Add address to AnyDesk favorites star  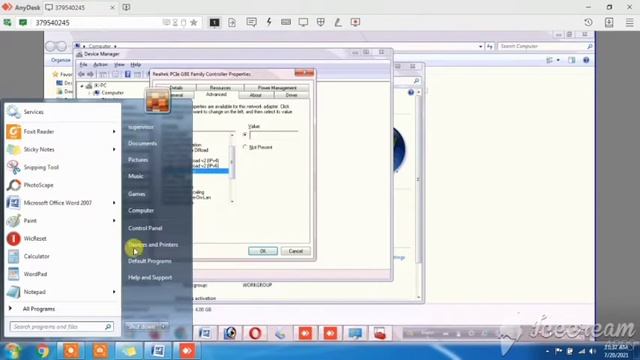click(x=194, y=22)
